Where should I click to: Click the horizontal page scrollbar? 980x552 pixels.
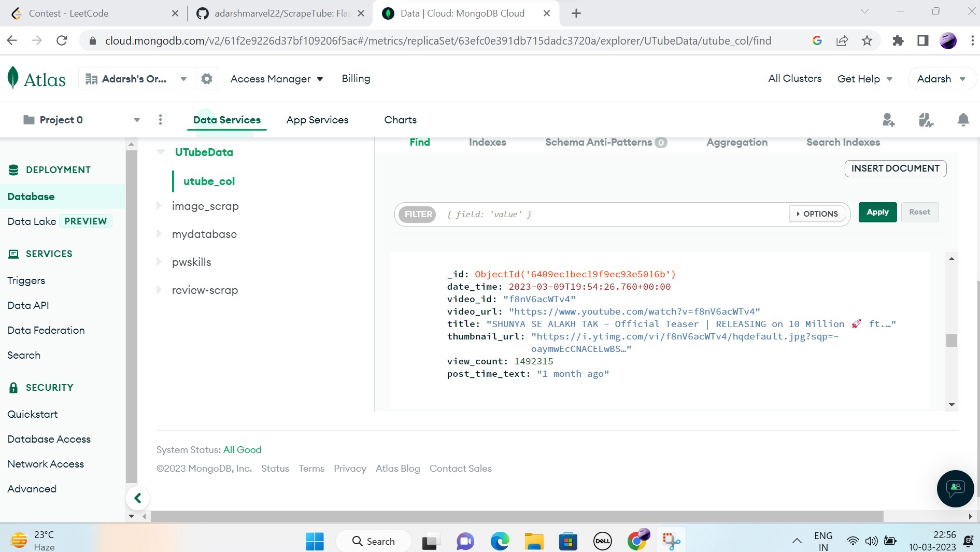click(x=517, y=516)
